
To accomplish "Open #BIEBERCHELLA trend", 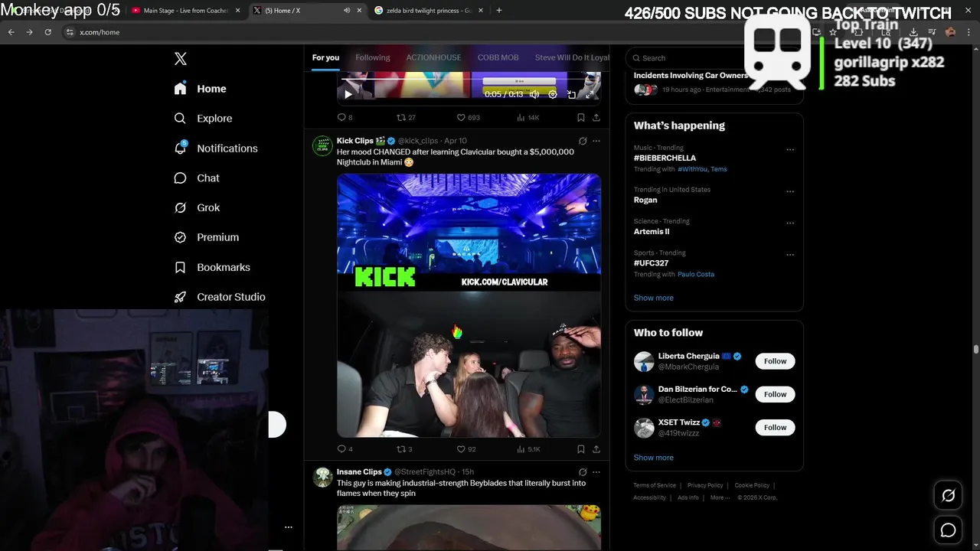I will click(665, 158).
